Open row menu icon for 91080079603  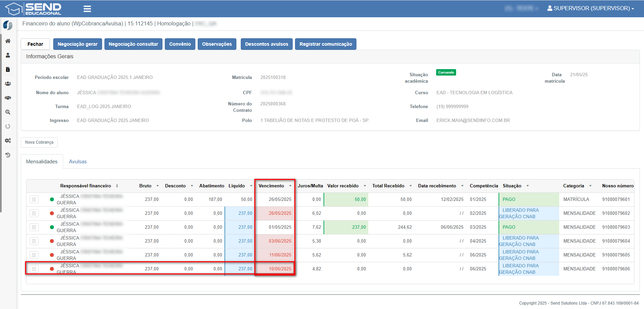pos(34,227)
